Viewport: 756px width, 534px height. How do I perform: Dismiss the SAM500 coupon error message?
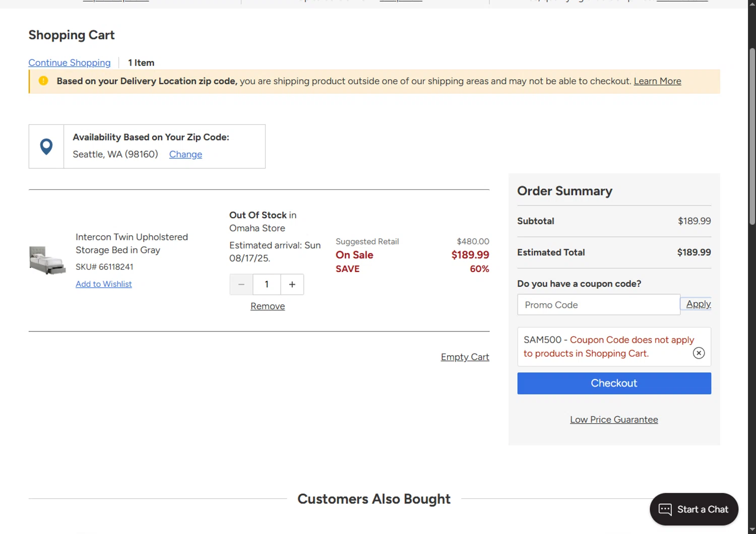699,353
